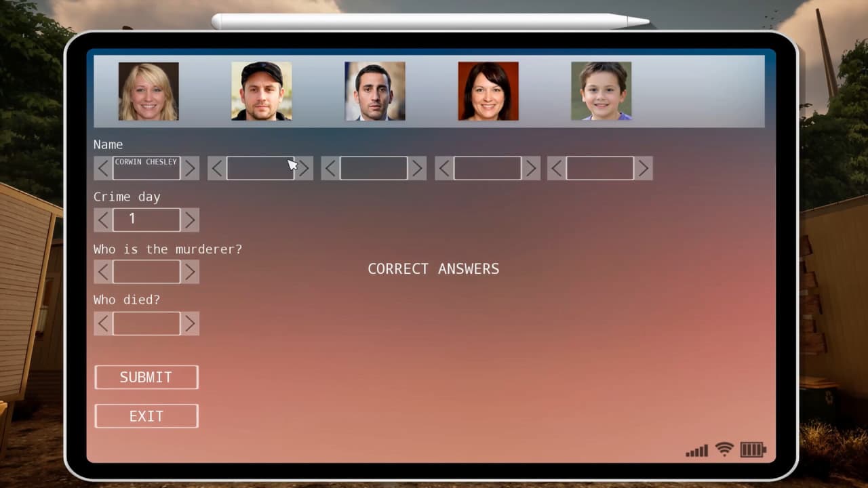This screenshot has width=868, height=488.
Task: Advance the CORWIN CHESLEY name with right arrow
Action: click(x=191, y=167)
